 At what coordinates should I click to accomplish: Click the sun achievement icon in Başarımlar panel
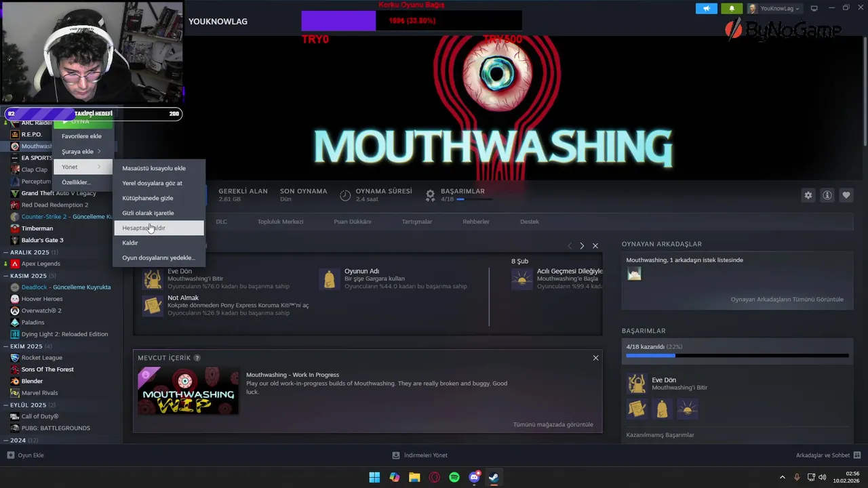pos(688,409)
